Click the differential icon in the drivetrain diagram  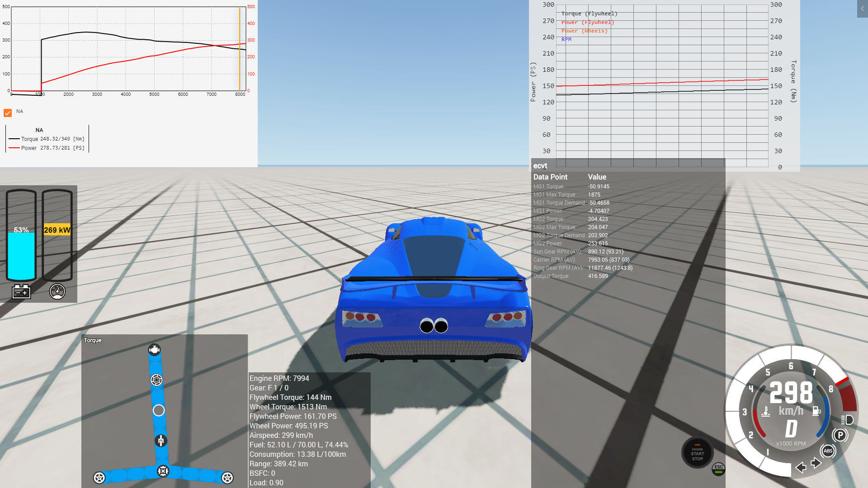tap(163, 471)
